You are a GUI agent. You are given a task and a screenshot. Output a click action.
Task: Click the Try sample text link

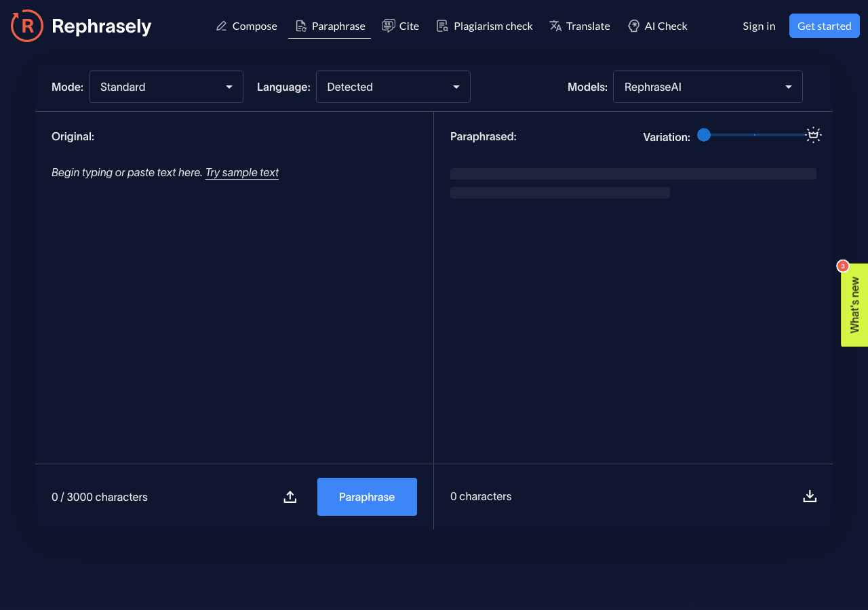tap(242, 172)
